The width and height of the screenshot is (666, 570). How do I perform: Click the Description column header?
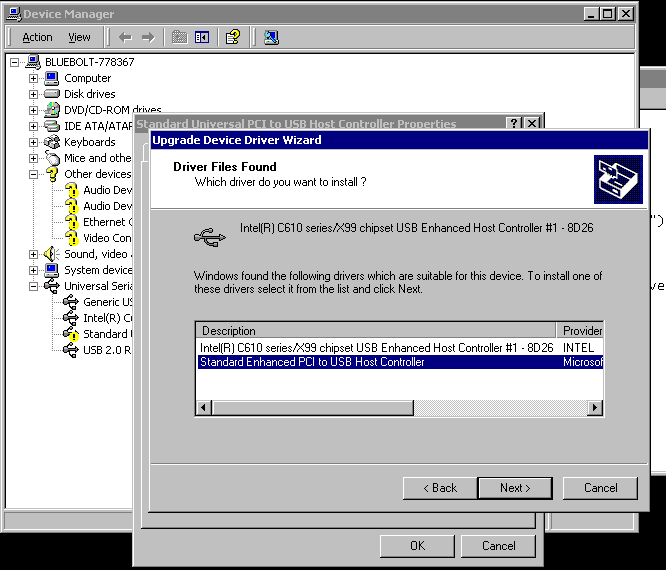click(376, 330)
